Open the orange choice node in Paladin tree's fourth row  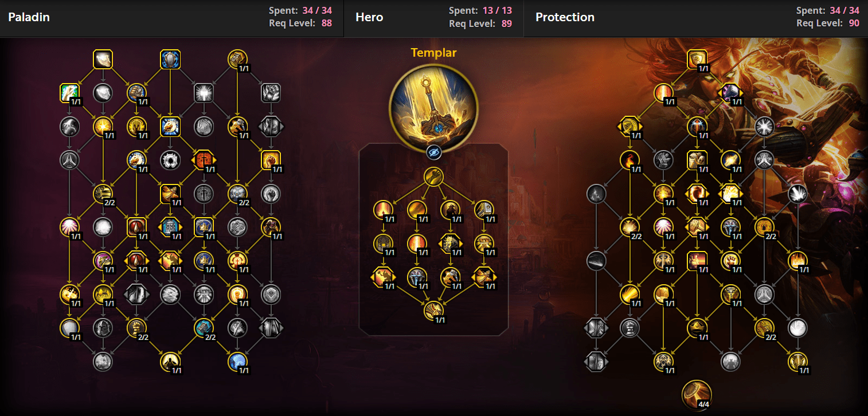[x=204, y=160]
